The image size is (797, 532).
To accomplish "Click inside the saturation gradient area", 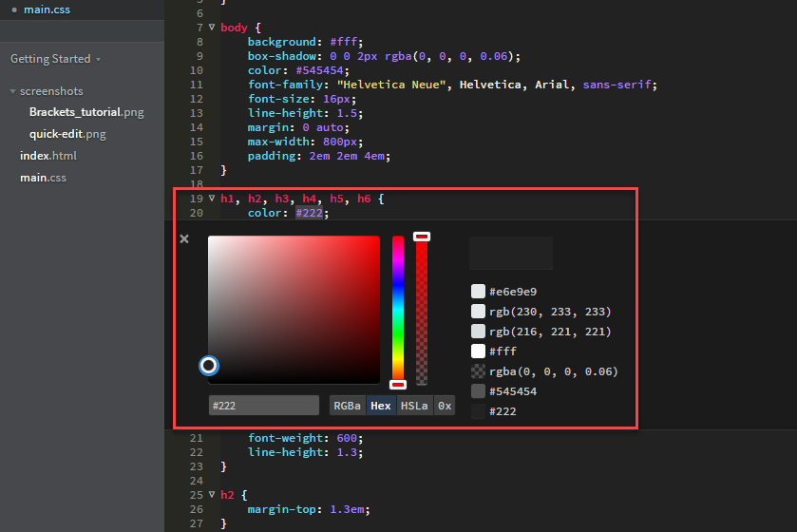I will click(x=294, y=310).
